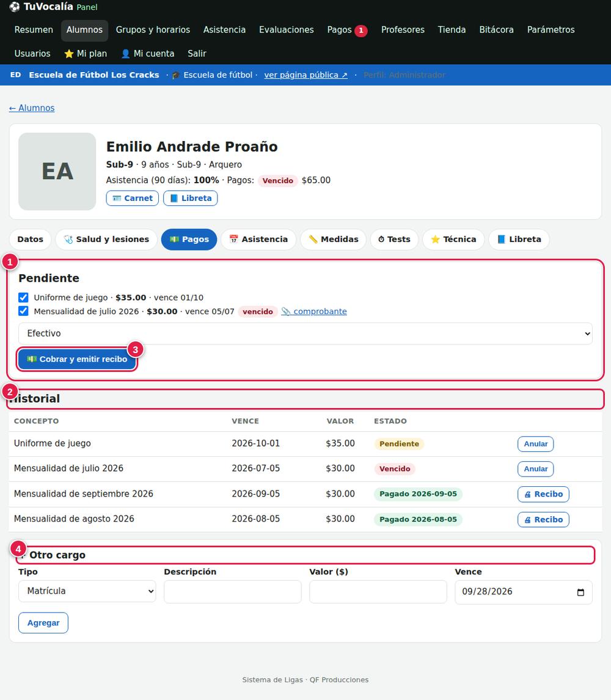
Task: Click the TuVocalía soccer ball logo
Action: (x=14, y=7)
